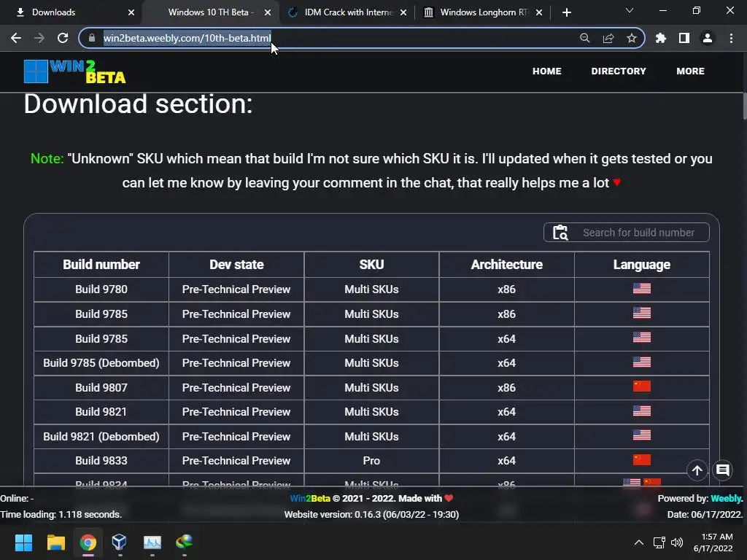Open Internet Download Manager taskbar icon
Viewport: 747px width, 560px height.
[x=184, y=542]
